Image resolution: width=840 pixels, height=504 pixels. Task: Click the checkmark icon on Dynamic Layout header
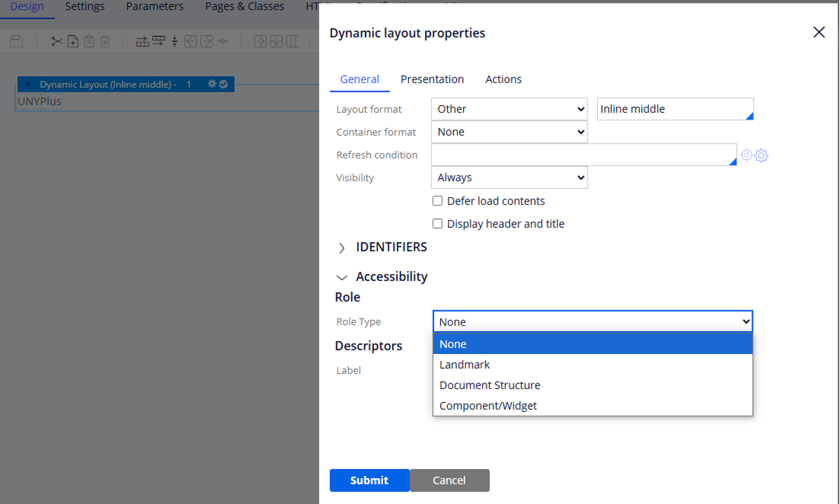pos(223,84)
